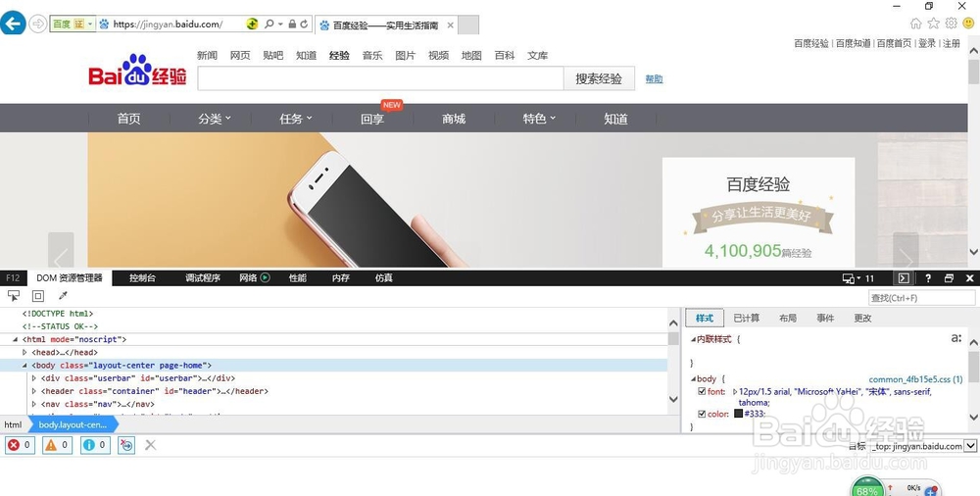Toggle the DOM element highlight box icon
Screen dimensions: 980x496
(x=38, y=296)
